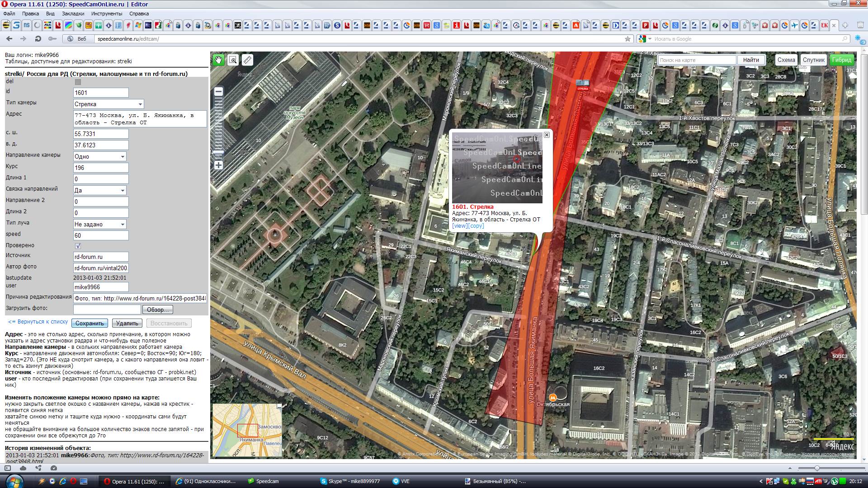Click the Найти map search button
868x488 pixels.
(x=751, y=60)
